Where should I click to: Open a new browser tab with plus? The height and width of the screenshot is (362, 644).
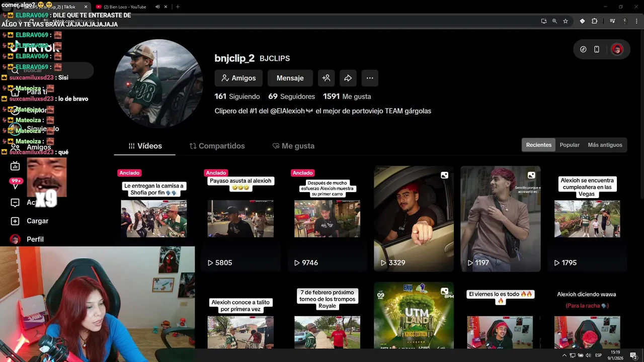178,7
